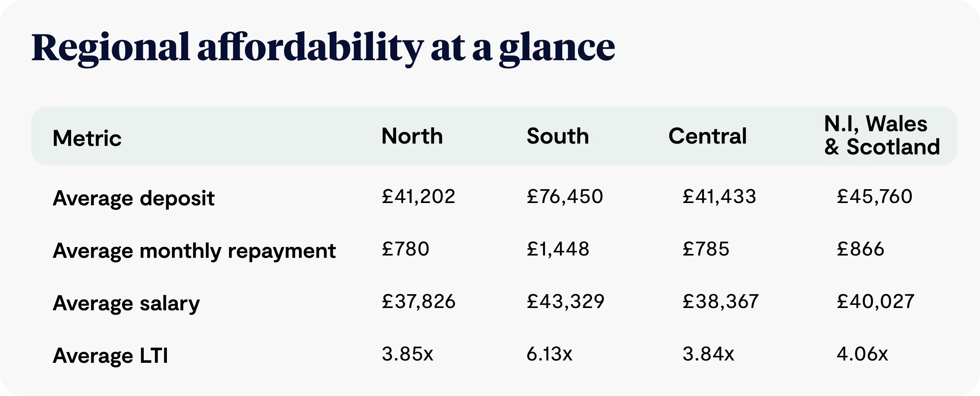Select the Average monthly repayment label
980x396 pixels.
click(194, 251)
